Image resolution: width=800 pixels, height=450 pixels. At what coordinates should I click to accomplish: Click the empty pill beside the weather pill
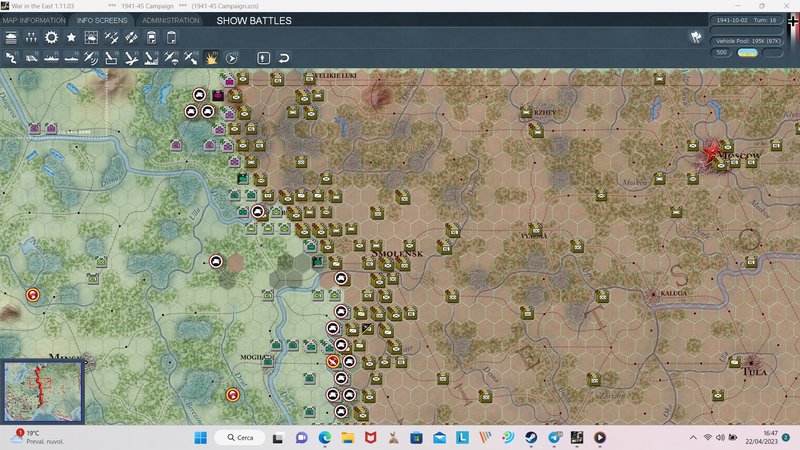click(x=773, y=53)
